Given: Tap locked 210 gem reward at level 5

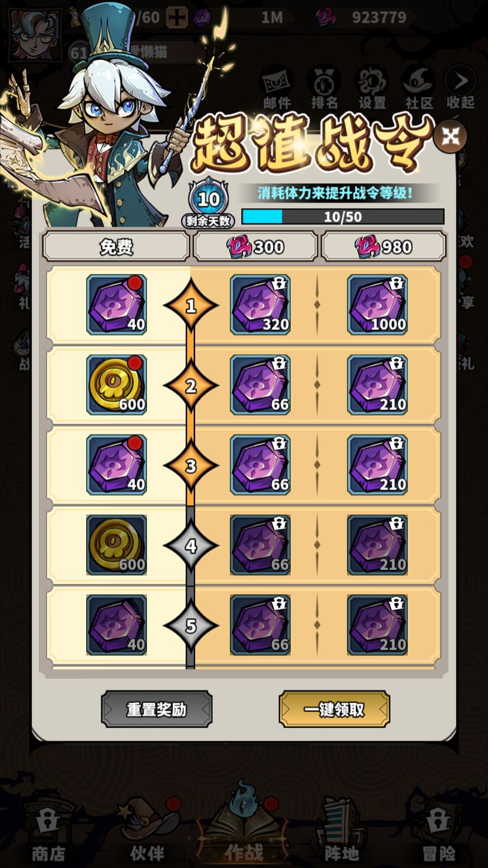Looking at the screenshot, I should pyautogui.click(x=377, y=625).
